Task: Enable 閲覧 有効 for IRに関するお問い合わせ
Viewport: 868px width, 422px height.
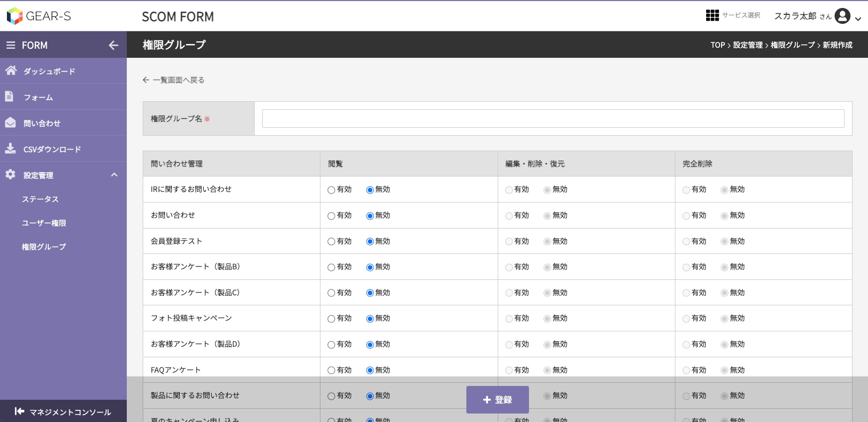Action: [331, 190]
